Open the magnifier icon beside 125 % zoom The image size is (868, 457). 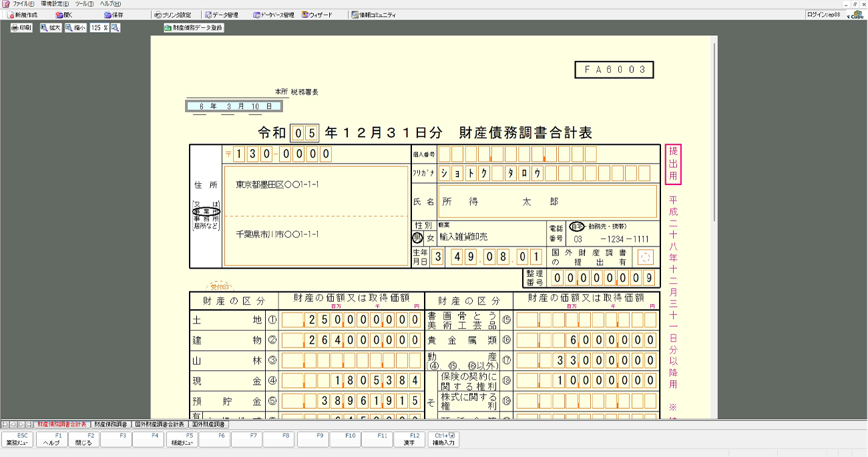[115, 28]
